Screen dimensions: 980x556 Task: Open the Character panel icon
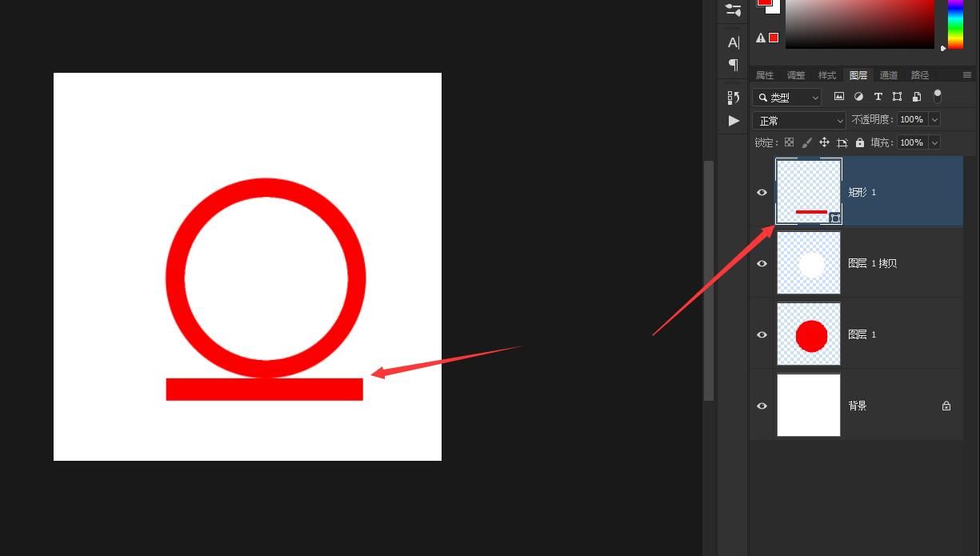[x=733, y=42]
